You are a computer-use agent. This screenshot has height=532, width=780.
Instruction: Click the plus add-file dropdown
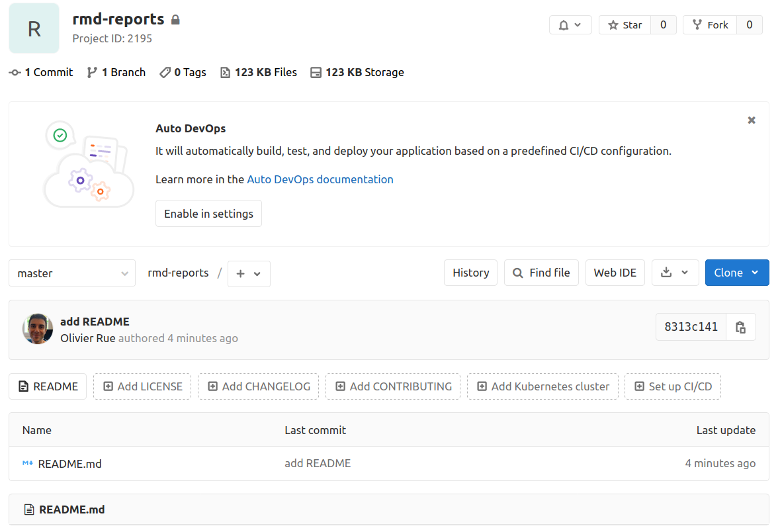click(249, 274)
